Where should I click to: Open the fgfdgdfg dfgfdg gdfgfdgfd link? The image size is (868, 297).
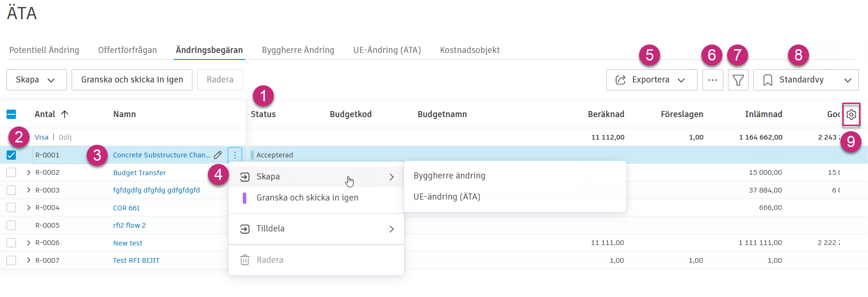(x=156, y=190)
